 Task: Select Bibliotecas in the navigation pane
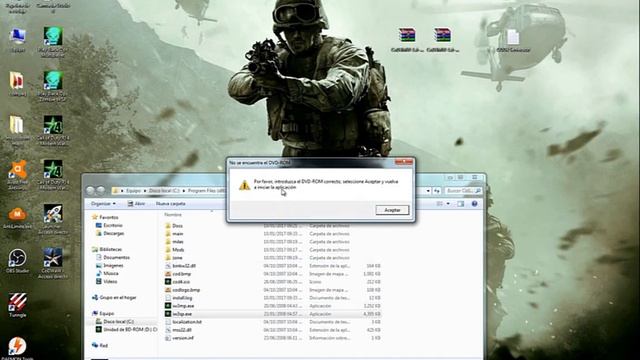click(107, 249)
